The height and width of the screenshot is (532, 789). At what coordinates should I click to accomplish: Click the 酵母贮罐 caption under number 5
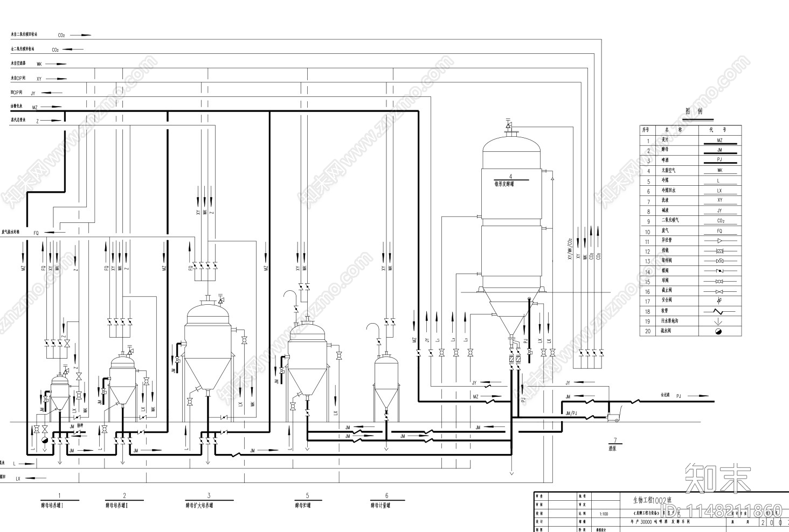pyautogui.click(x=303, y=506)
